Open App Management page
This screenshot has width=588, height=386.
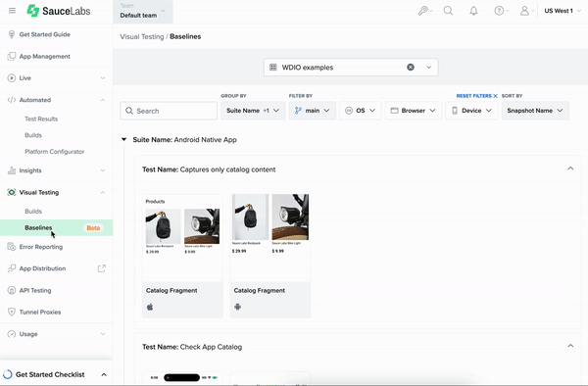pyautogui.click(x=45, y=56)
